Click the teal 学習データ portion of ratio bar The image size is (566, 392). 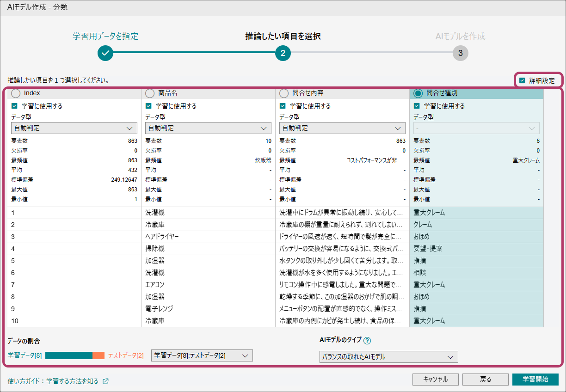(x=69, y=355)
